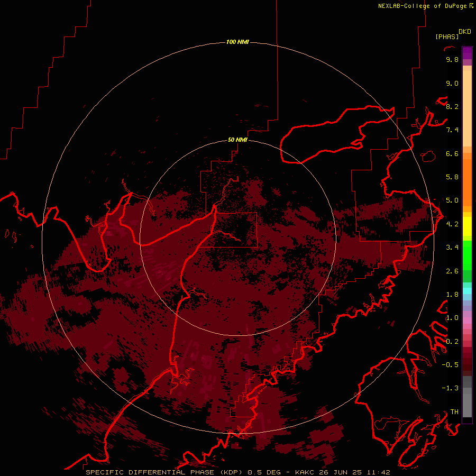Select the pink segment of the color bar
Screen dimensions: 476x476
click(467, 321)
